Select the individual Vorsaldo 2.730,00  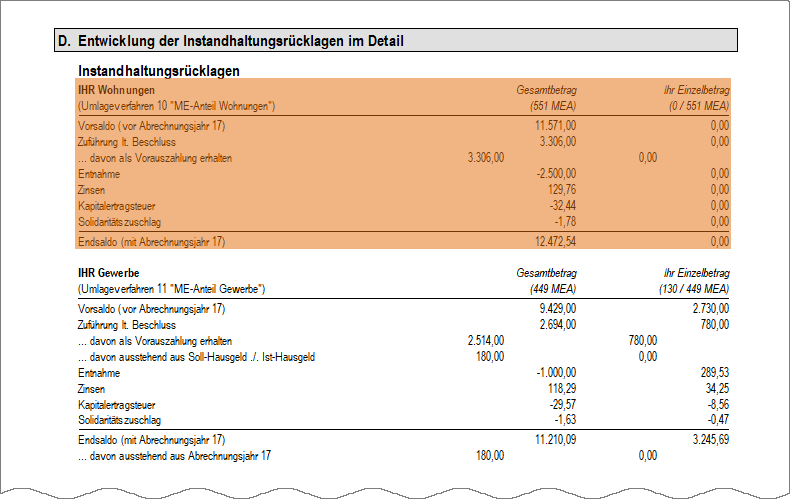710,308
